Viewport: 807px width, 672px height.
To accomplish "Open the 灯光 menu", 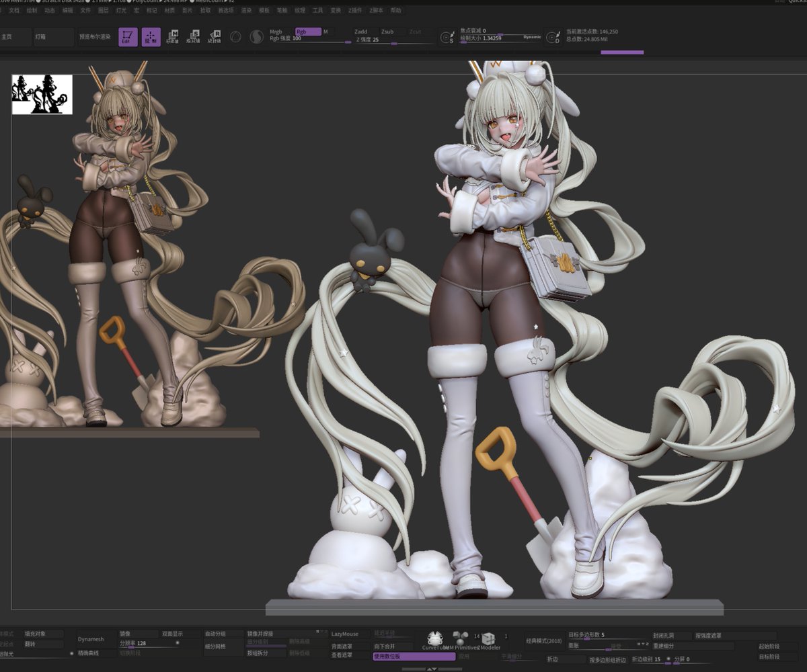I will pos(121,11).
